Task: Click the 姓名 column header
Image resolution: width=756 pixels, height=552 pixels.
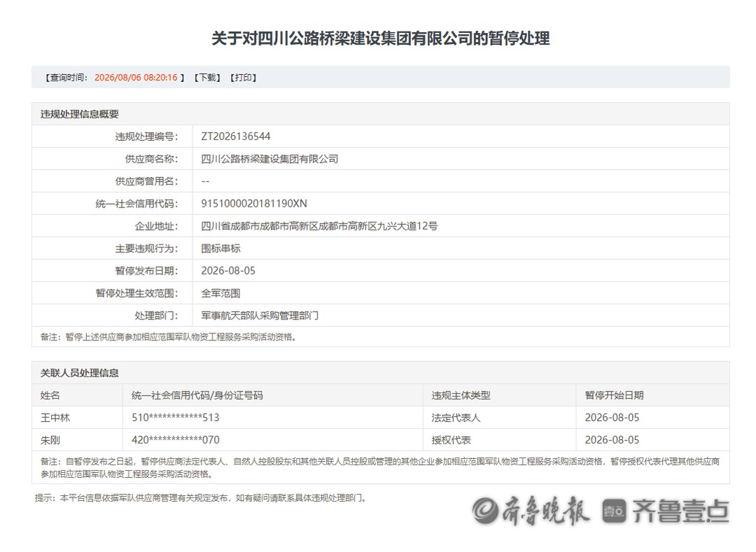Action: click(50, 396)
